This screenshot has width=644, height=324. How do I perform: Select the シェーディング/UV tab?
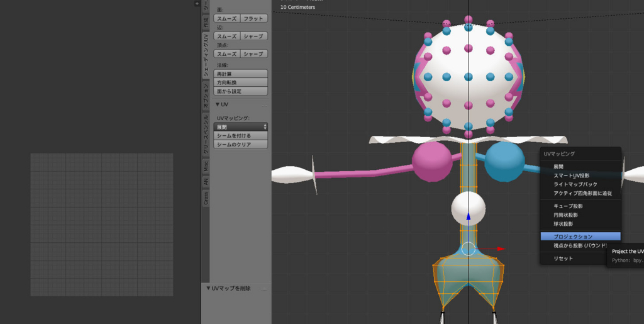(x=206, y=55)
